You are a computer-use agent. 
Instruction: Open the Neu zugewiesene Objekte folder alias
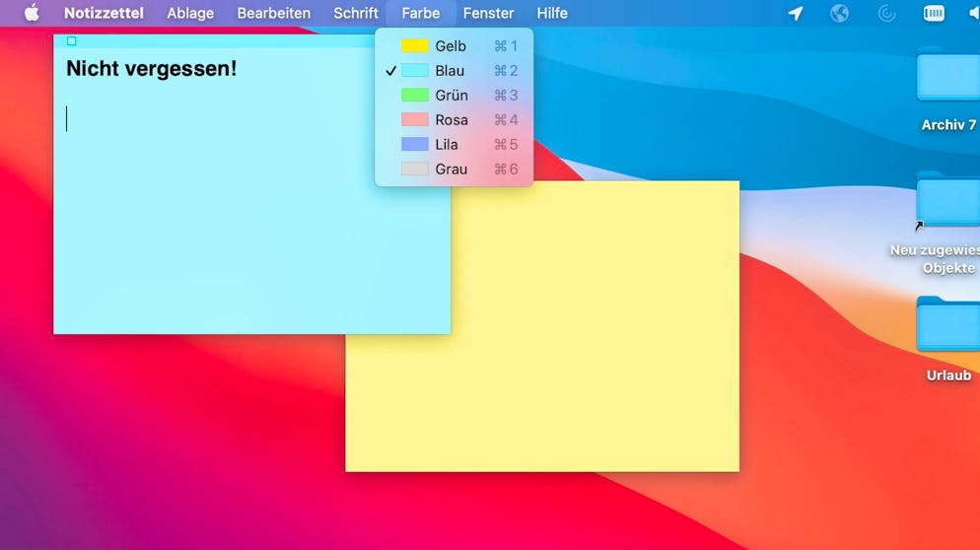point(947,201)
